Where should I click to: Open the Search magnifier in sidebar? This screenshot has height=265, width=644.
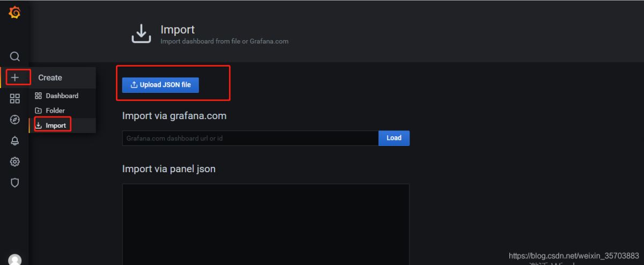click(15, 56)
